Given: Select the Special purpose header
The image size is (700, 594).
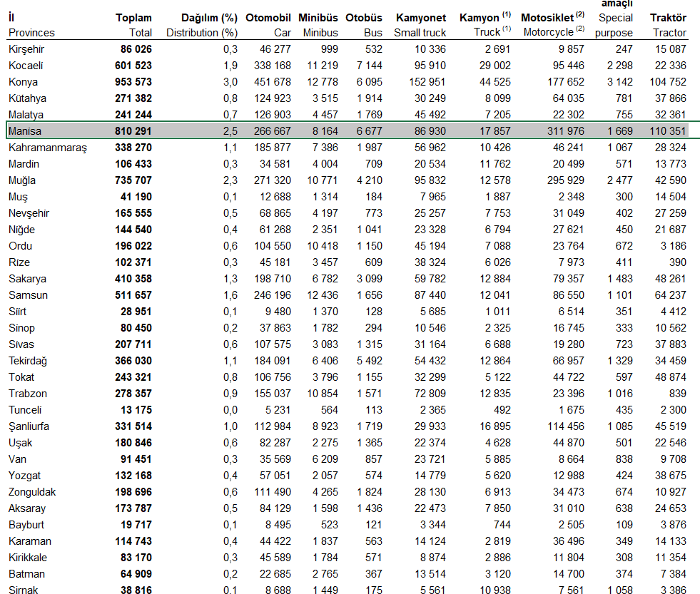Looking at the screenshot, I should point(614,26).
